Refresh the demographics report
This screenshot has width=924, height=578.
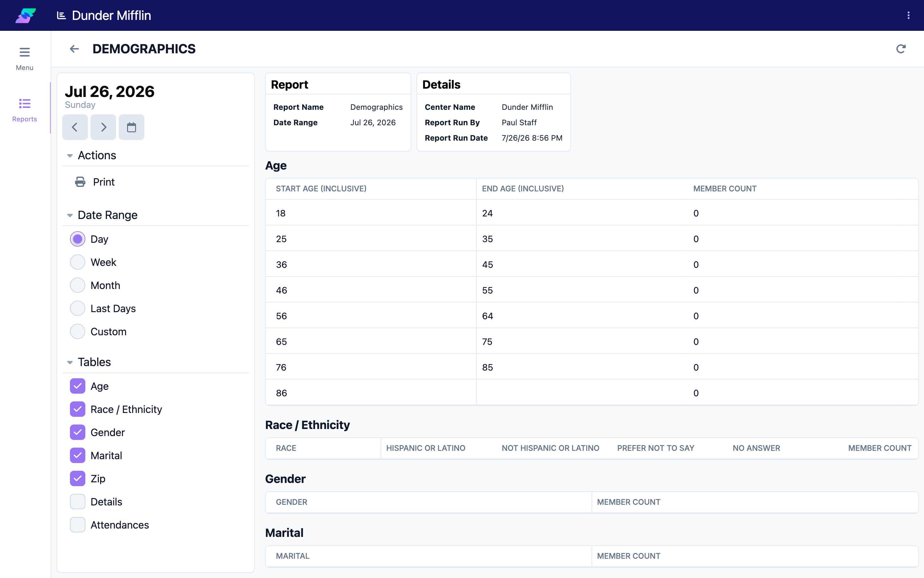(901, 49)
